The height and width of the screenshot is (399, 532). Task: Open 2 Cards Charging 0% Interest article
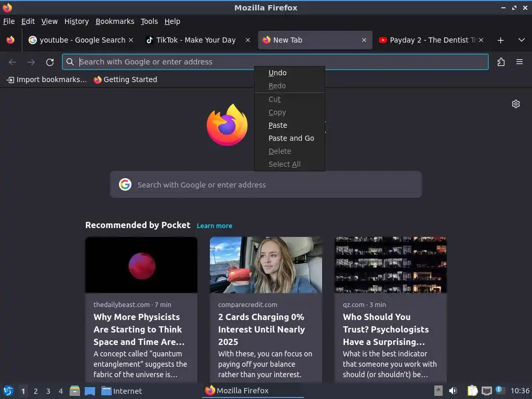261,329
